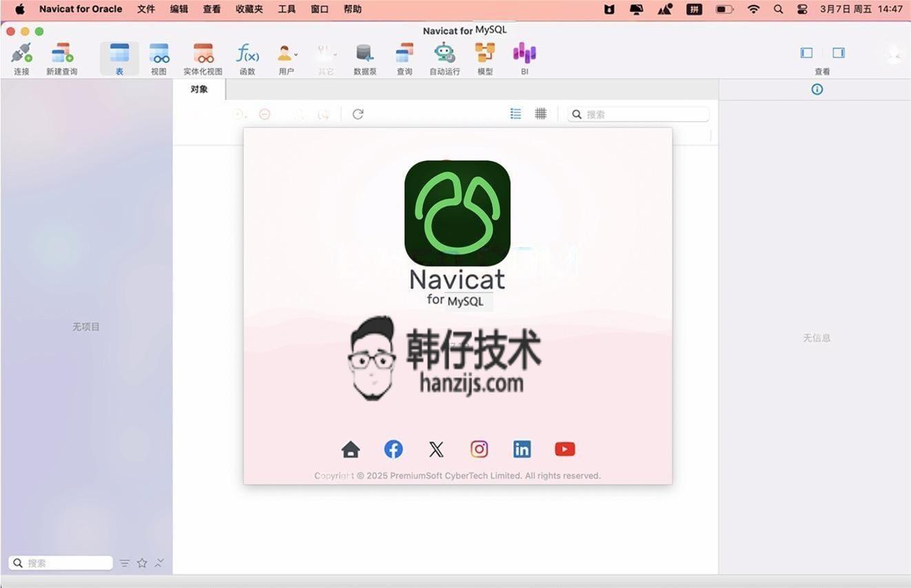Open the 工具 menu

287,10
